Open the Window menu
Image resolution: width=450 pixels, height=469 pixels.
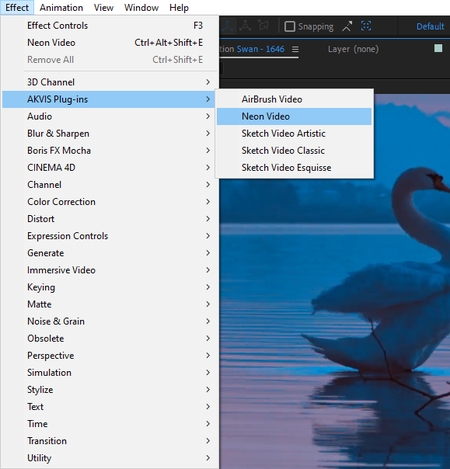141,7
